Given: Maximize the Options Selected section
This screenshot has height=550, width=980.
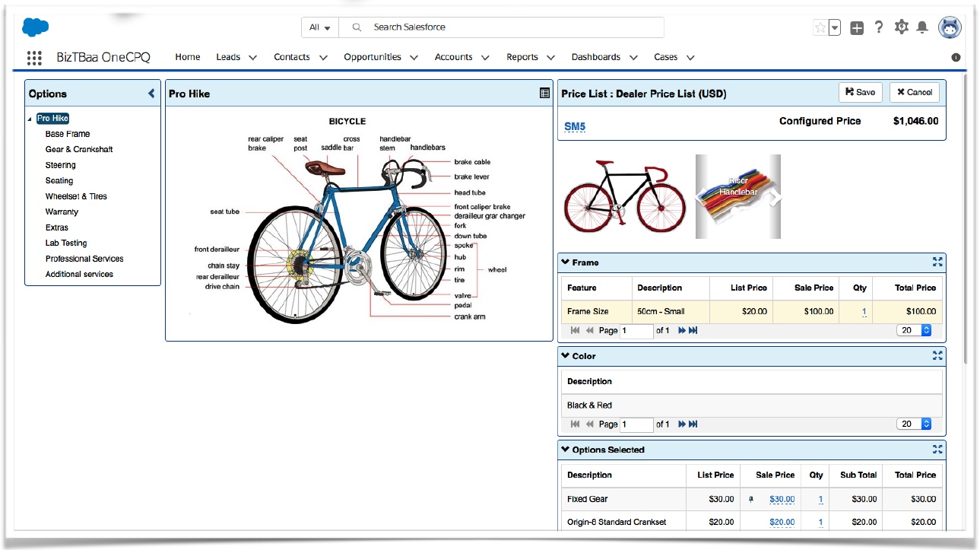Looking at the screenshot, I should point(937,450).
